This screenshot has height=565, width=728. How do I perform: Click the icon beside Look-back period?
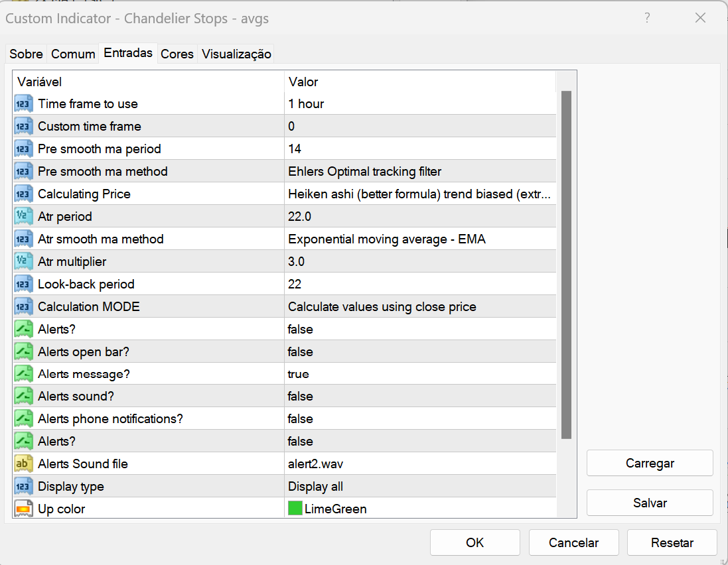pos(24,284)
